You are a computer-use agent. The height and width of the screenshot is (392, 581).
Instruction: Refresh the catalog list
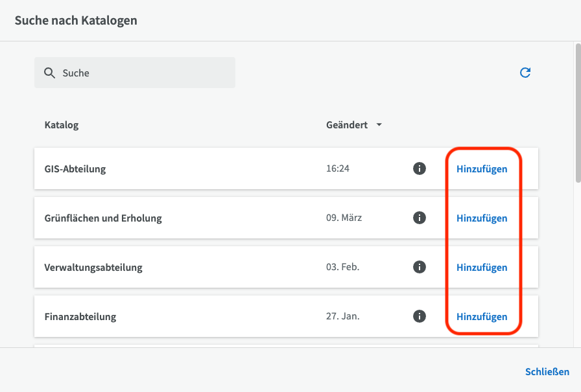coord(525,73)
